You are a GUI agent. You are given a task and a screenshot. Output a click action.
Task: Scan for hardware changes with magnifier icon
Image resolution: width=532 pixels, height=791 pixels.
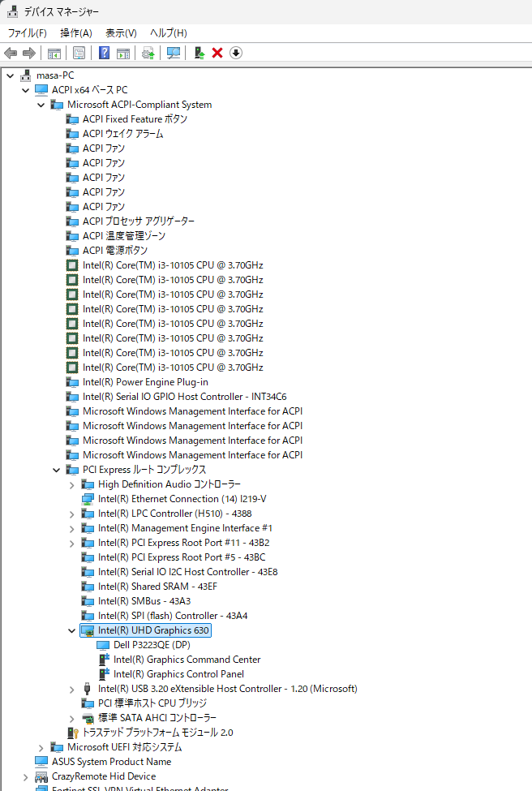(174, 53)
